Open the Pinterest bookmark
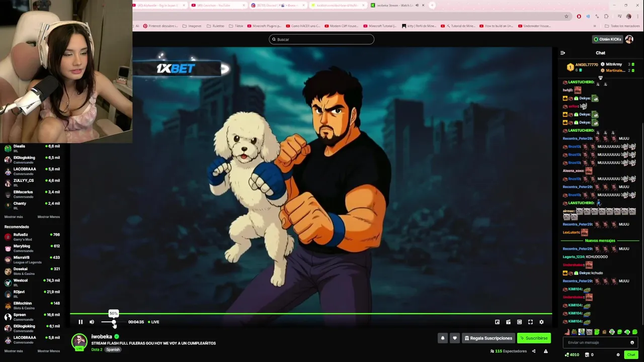Viewport: 644px width, 362px height. click(x=160, y=26)
